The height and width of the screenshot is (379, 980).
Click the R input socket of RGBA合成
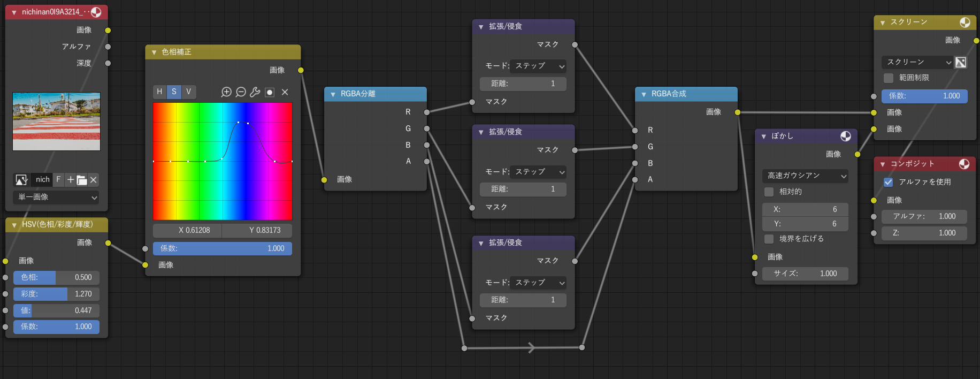click(x=635, y=130)
